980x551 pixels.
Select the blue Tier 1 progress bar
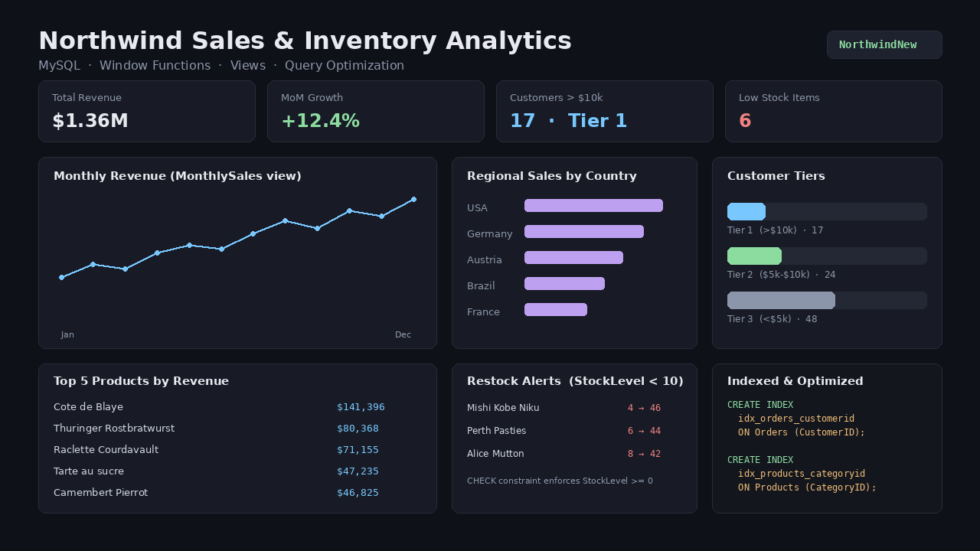pyautogui.click(x=746, y=211)
